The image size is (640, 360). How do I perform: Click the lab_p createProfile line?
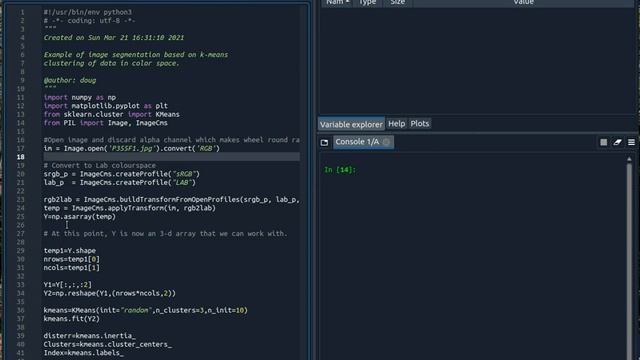coord(120,182)
